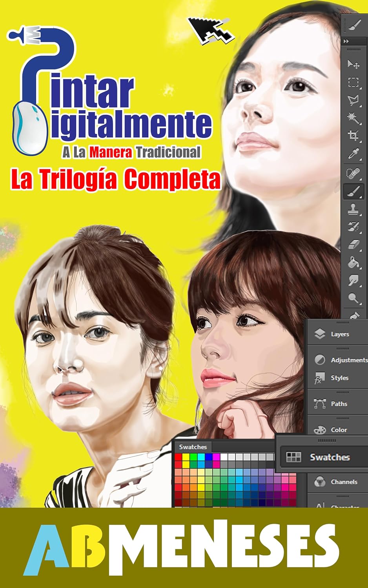Open the Layers panel
Viewport: 368px width, 588px height.
point(337,334)
